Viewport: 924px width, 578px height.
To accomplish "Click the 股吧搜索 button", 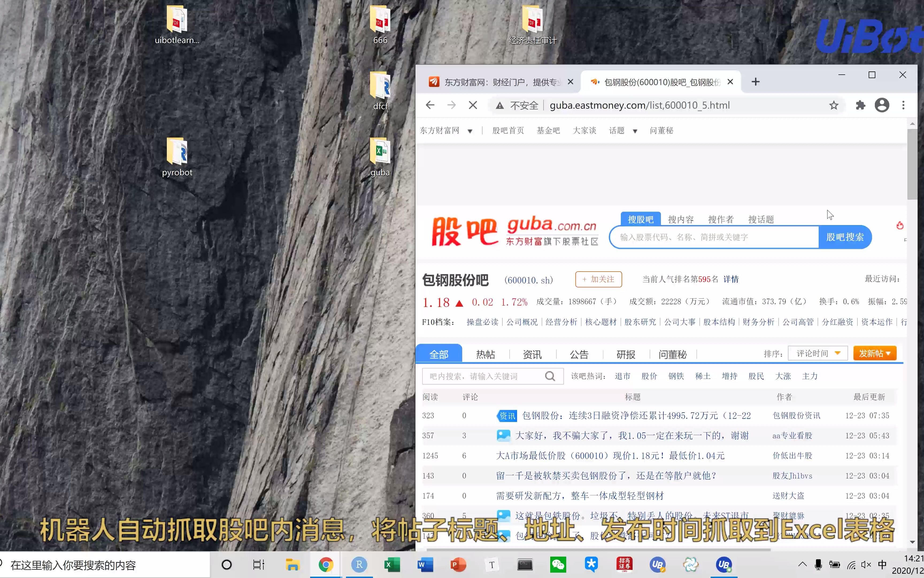I will pos(845,237).
